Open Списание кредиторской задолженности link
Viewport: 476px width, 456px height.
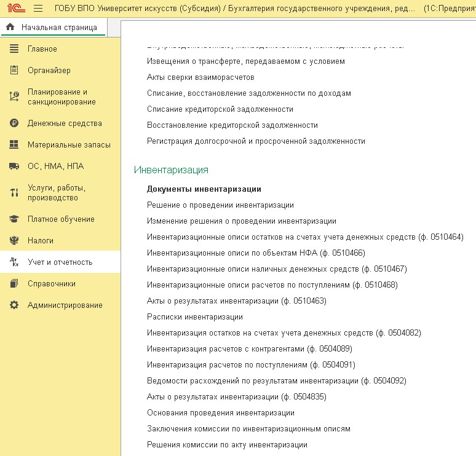(220, 109)
